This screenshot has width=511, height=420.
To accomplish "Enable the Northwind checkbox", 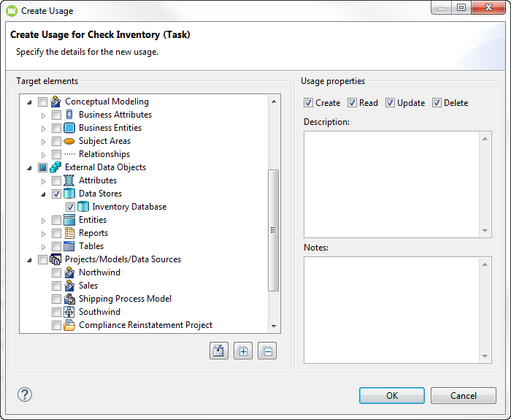I will 57,272.
